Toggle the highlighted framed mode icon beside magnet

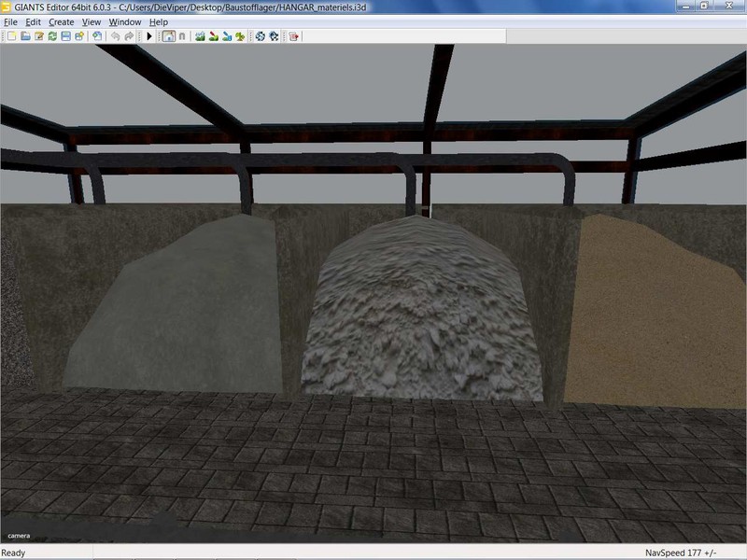pyautogui.click(x=168, y=36)
